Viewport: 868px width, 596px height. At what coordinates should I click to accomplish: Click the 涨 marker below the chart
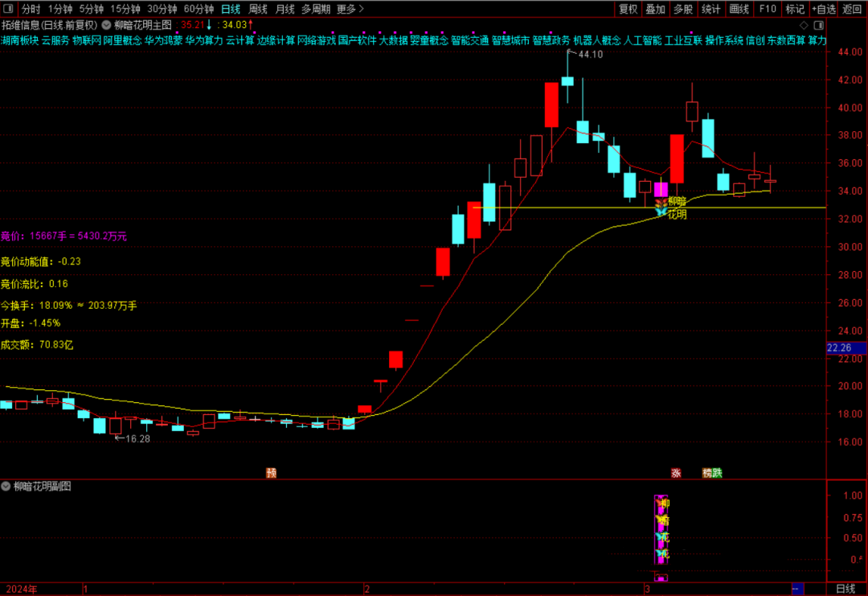coord(676,473)
